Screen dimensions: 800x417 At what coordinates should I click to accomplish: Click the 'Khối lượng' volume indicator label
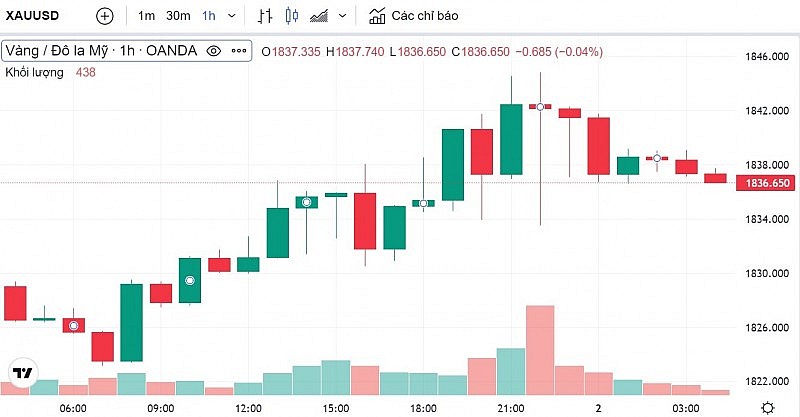pos(34,72)
